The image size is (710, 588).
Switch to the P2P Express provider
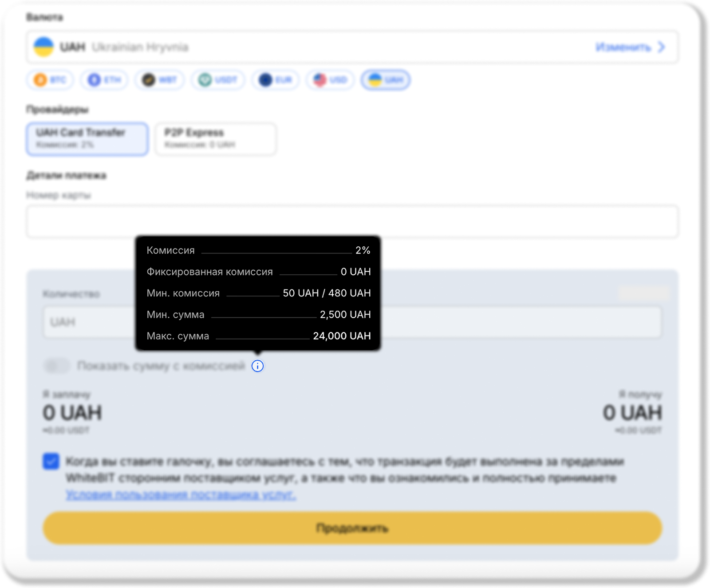point(216,139)
